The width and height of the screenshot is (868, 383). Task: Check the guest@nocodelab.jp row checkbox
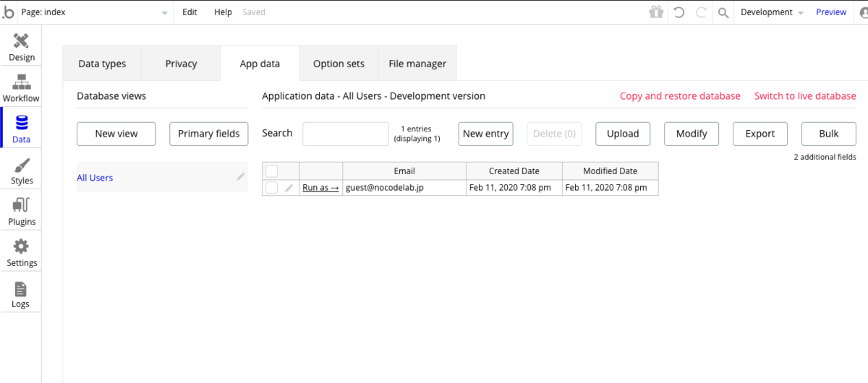pos(272,188)
